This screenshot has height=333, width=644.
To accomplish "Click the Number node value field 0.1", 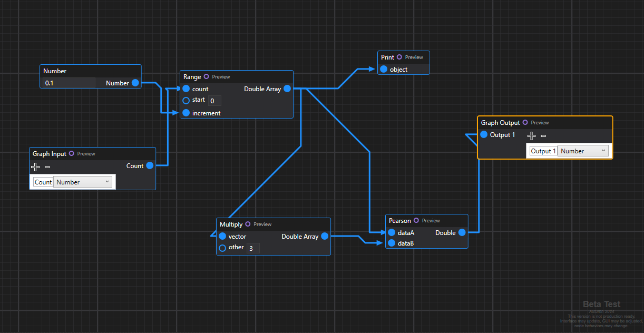I will tap(69, 83).
